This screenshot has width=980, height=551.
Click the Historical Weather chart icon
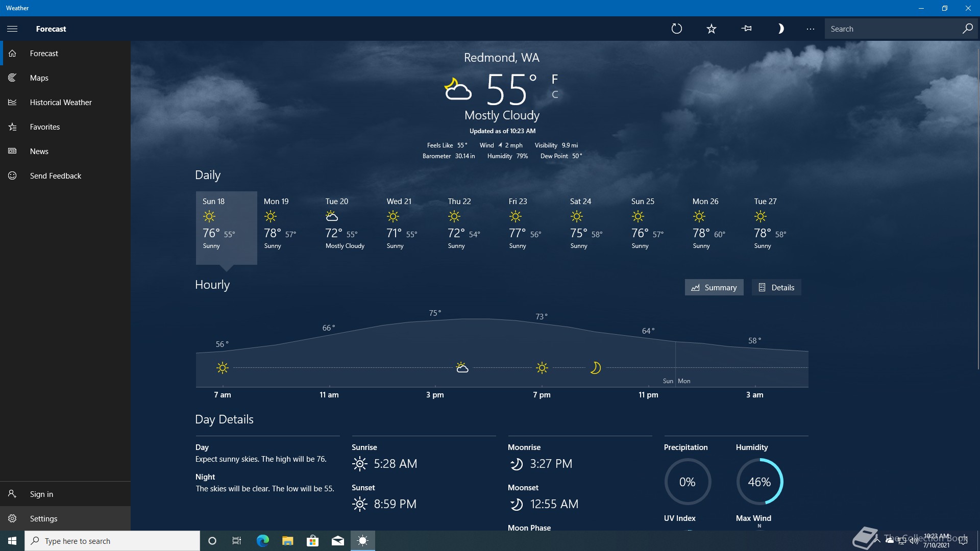[x=12, y=102]
